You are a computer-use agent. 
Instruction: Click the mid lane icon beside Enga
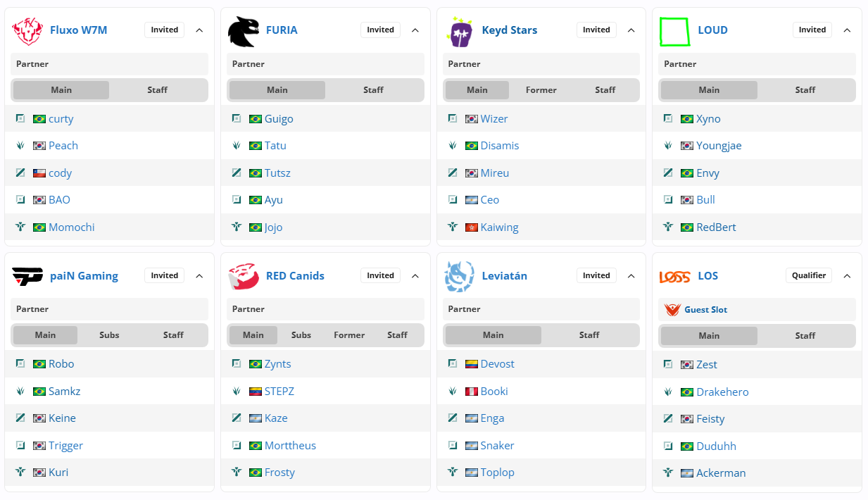[453, 418]
